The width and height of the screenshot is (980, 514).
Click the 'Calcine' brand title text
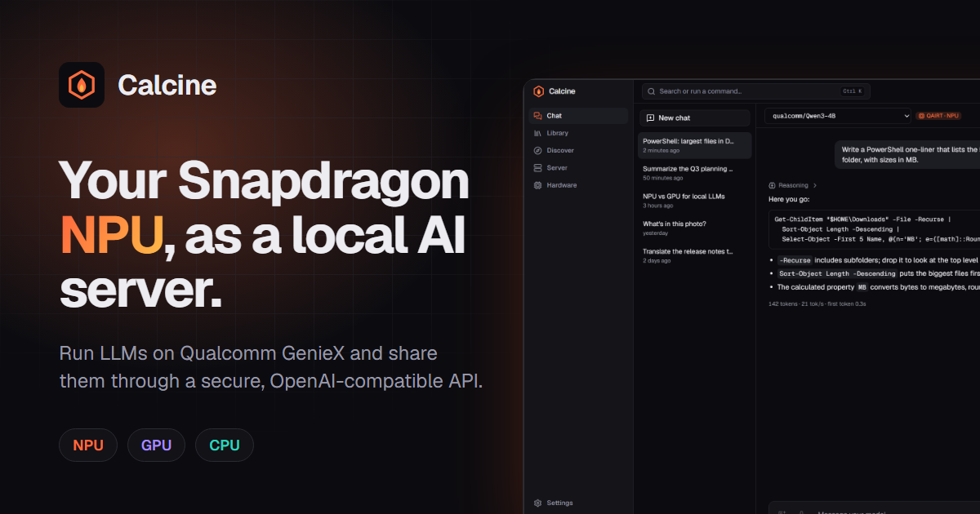tap(167, 85)
